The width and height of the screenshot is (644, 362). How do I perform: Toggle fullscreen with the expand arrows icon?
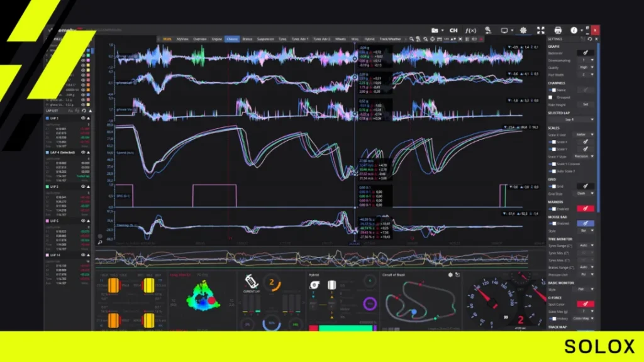540,30
